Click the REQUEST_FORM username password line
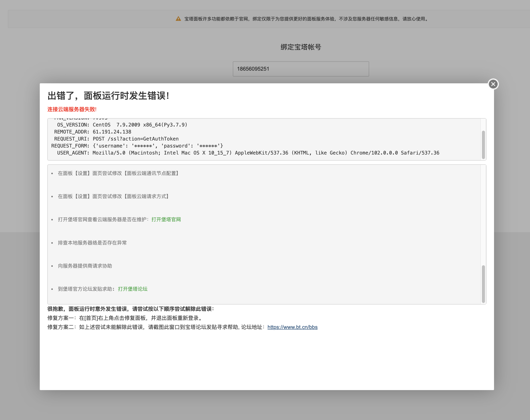530x420 pixels. click(x=137, y=146)
